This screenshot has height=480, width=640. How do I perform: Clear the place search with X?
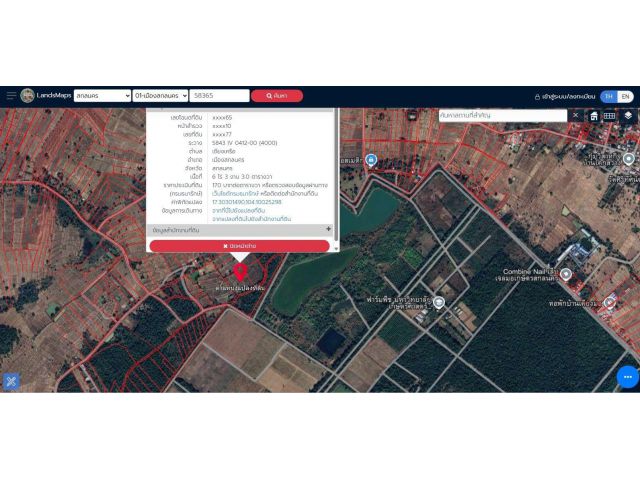[576, 116]
